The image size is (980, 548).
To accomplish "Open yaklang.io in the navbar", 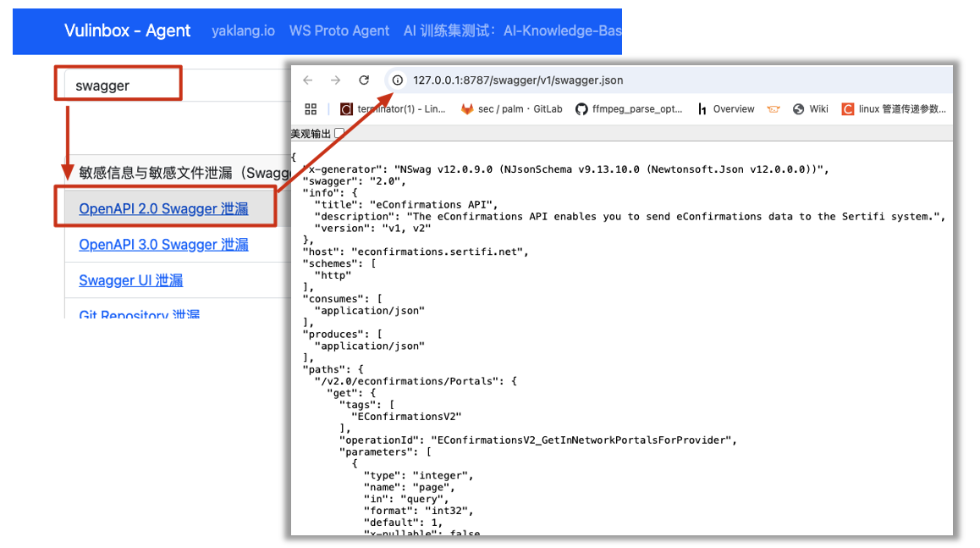I will tap(243, 30).
